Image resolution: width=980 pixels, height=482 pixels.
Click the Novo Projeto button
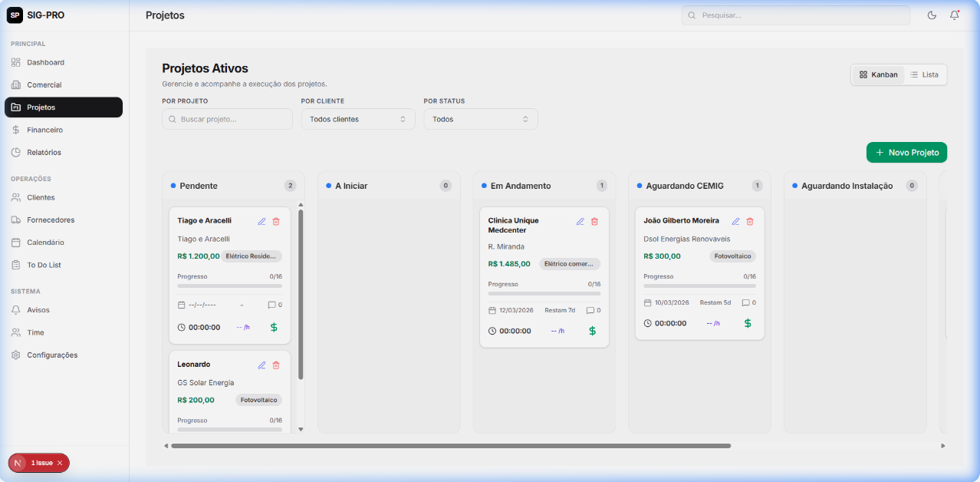point(906,152)
